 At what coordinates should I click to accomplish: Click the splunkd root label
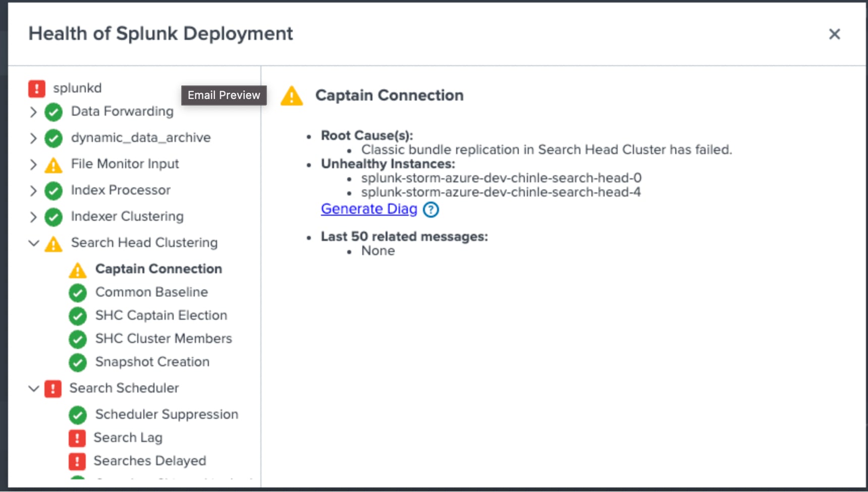point(77,88)
